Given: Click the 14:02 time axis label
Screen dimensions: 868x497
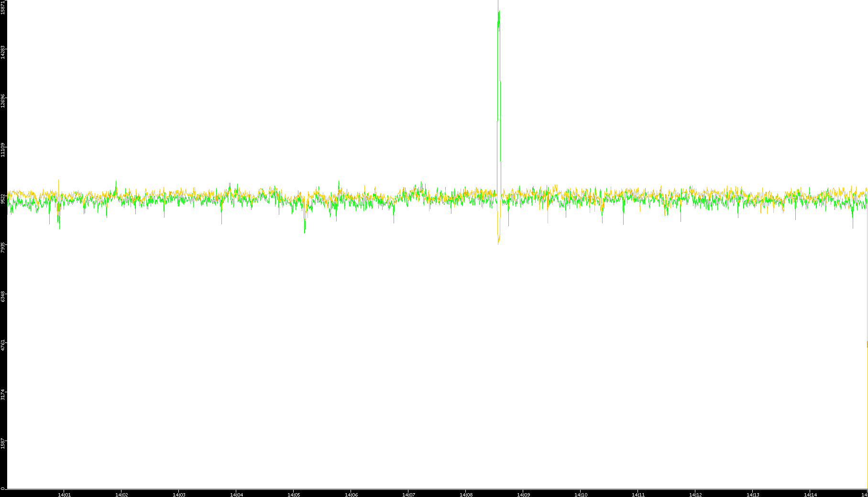Looking at the screenshot, I should point(121,495).
